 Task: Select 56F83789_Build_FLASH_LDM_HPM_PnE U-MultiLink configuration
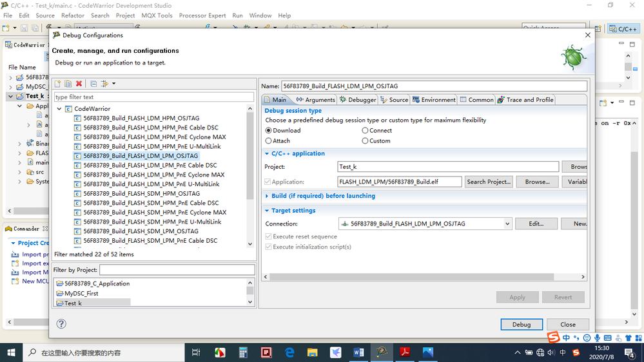[x=152, y=146]
